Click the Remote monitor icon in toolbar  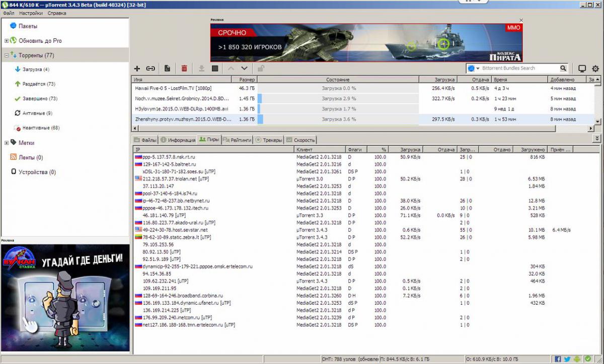pyautogui.click(x=582, y=68)
